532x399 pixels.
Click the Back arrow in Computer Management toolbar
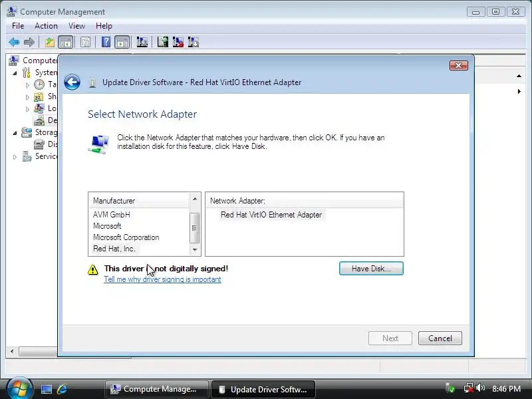[14, 43]
